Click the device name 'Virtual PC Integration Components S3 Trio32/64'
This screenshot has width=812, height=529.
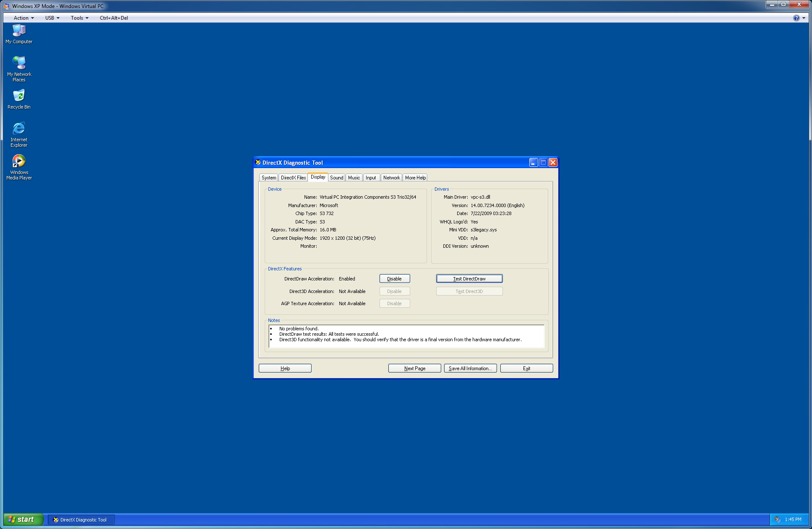pyautogui.click(x=368, y=197)
